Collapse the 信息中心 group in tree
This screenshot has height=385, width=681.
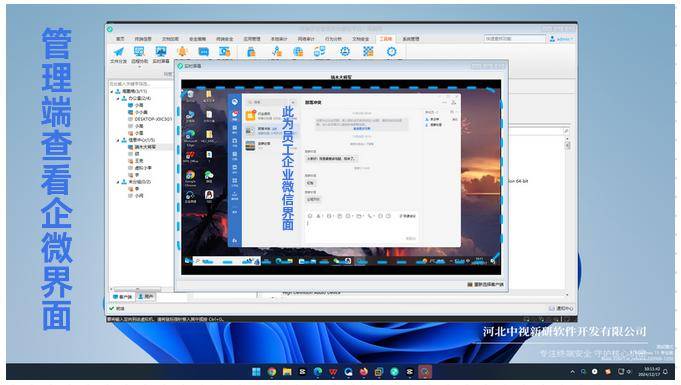point(118,140)
